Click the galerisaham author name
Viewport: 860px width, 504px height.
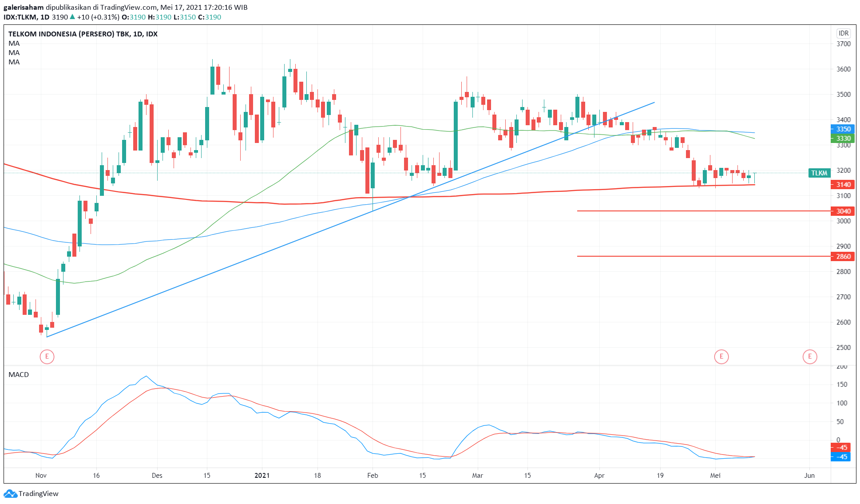tap(24, 8)
